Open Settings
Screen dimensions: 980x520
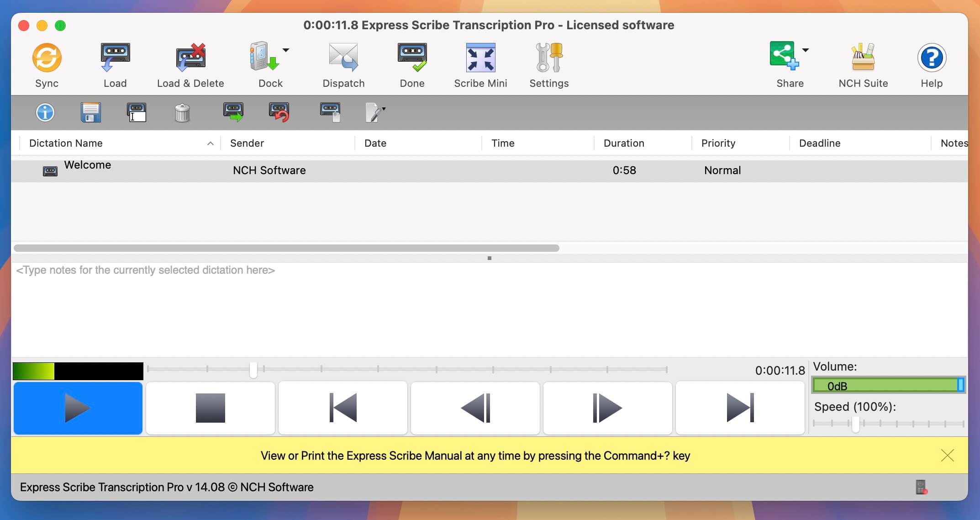pos(548,64)
